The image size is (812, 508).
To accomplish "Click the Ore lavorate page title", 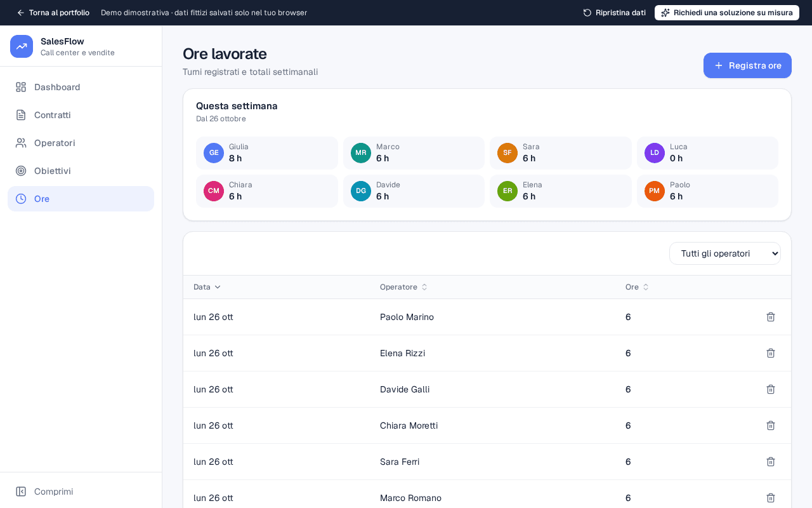I will tap(225, 54).
